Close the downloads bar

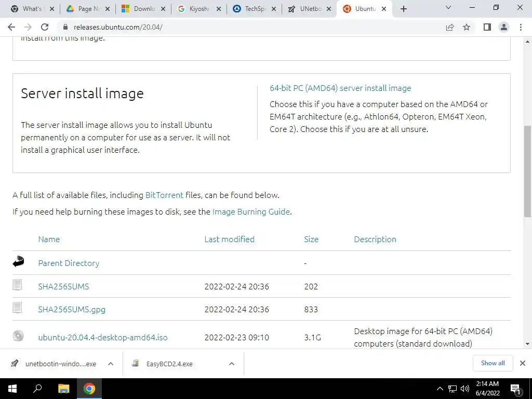523,363
